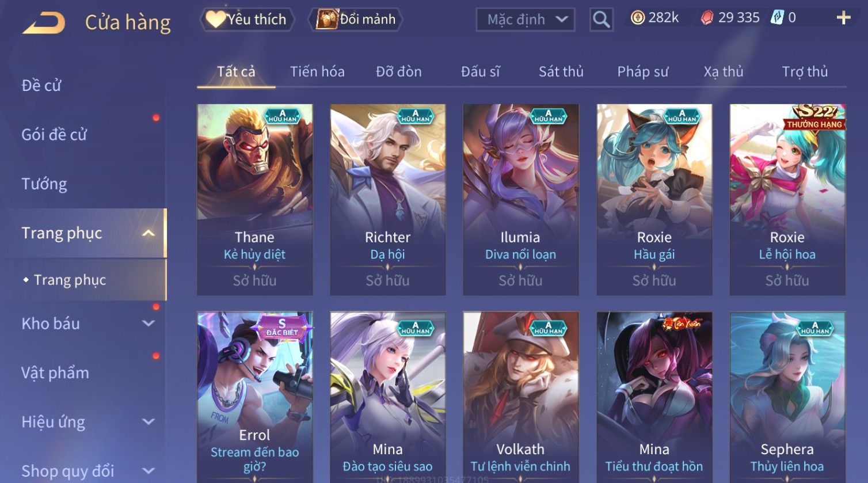868x483 pixels.
Task: Open the Mặc định sort dropdown
Action: click(525, 20)
